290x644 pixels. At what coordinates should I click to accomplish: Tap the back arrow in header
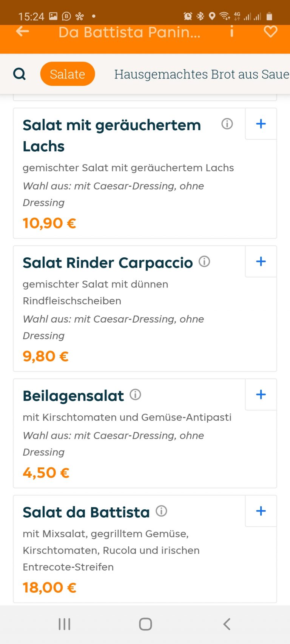click(23, 32)
